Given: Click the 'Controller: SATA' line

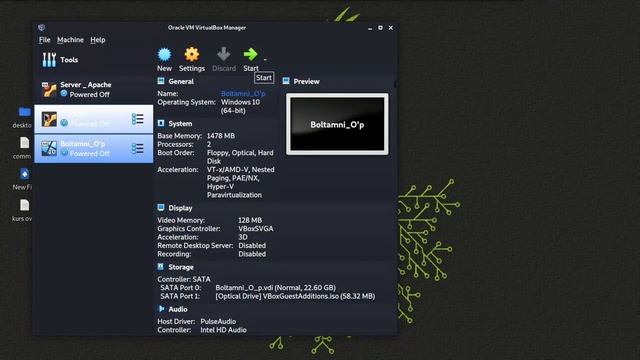Looking at the screenshot, I should click(x=184, y=279).
